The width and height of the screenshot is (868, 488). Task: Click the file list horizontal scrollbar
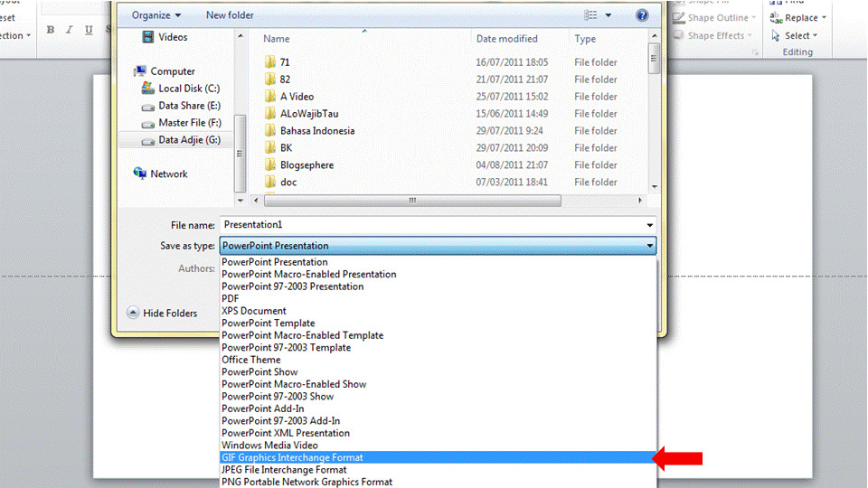click(412, 201)
